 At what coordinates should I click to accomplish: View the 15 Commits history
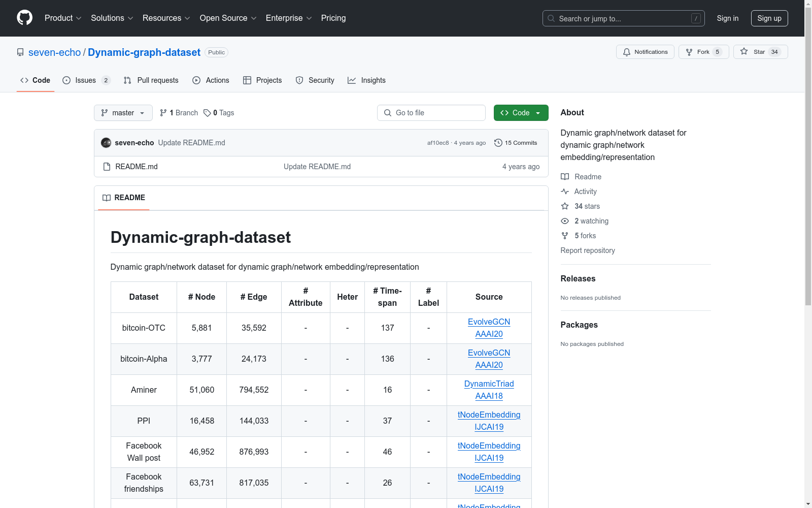[516, 143]
